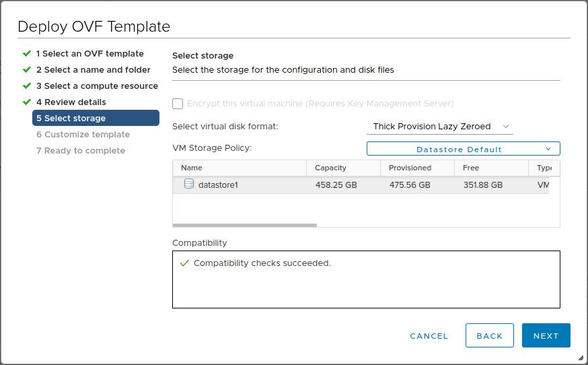
Task: Jump to step 3 Select a compute resource
Action: pos(97,86)
